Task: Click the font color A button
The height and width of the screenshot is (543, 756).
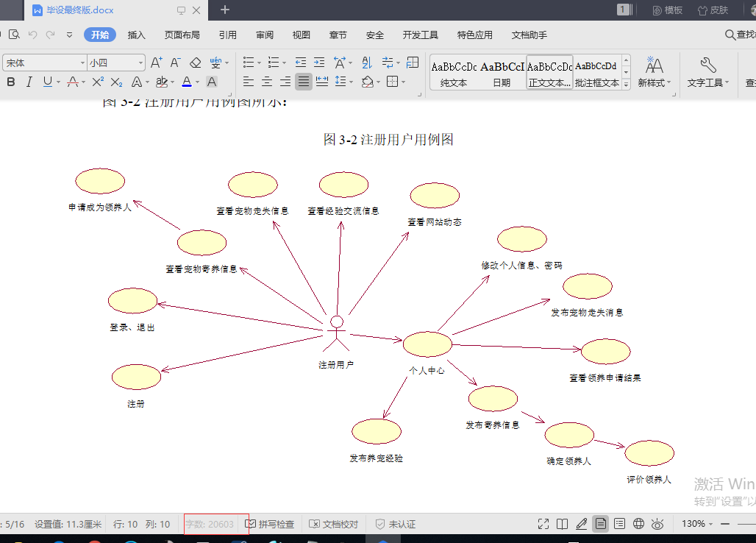Action: click(x=187, y=82)
